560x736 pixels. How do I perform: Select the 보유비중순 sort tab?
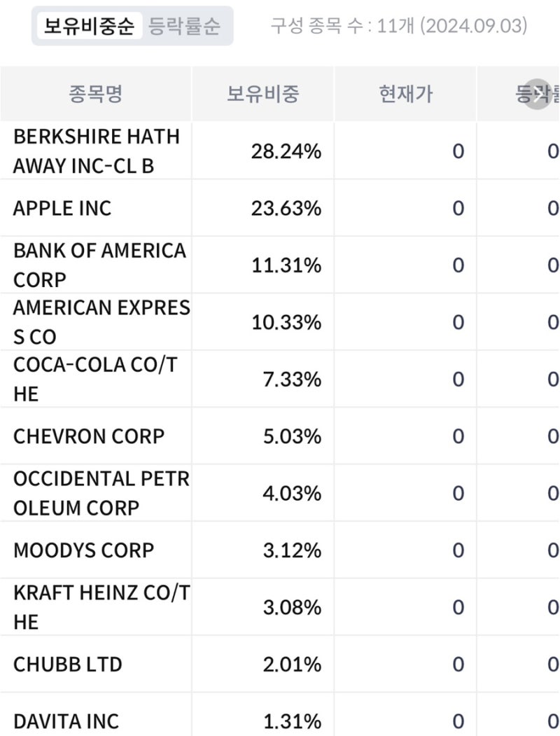tap(88, 27)
